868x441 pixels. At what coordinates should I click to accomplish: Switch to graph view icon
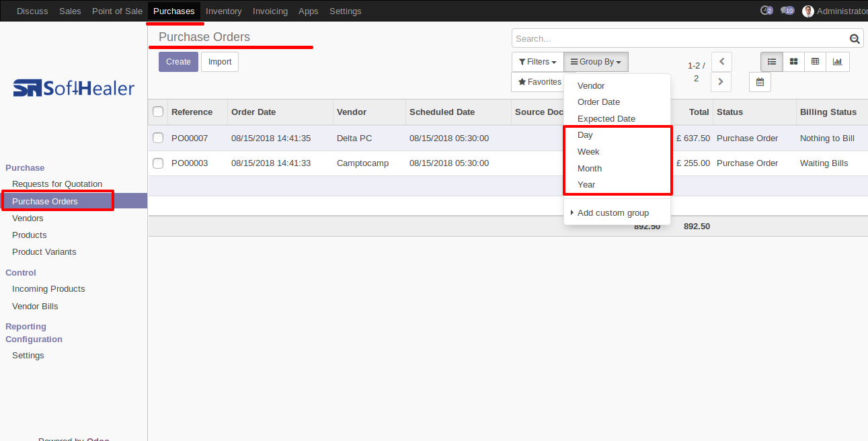pyautogui.click(x=837, y=62)
